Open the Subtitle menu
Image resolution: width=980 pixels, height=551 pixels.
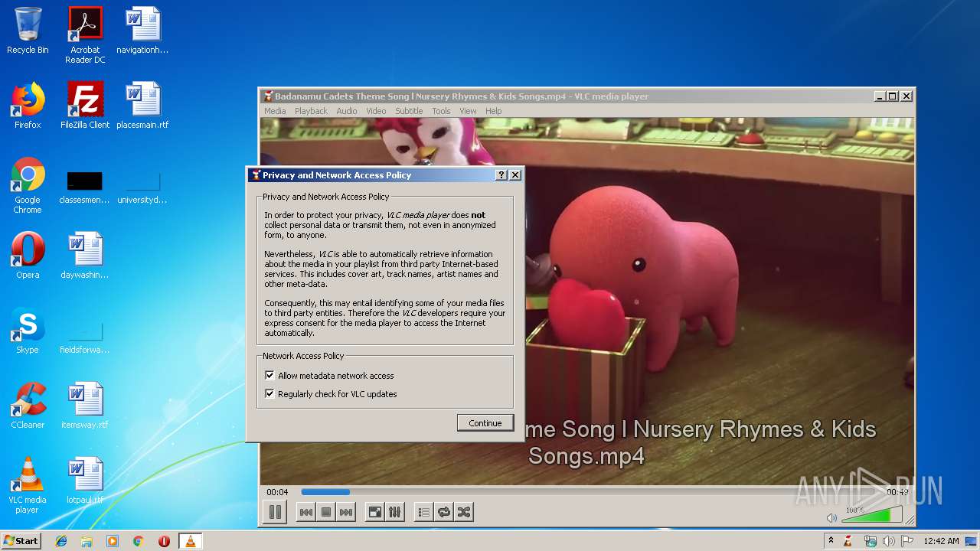point(409,111)
